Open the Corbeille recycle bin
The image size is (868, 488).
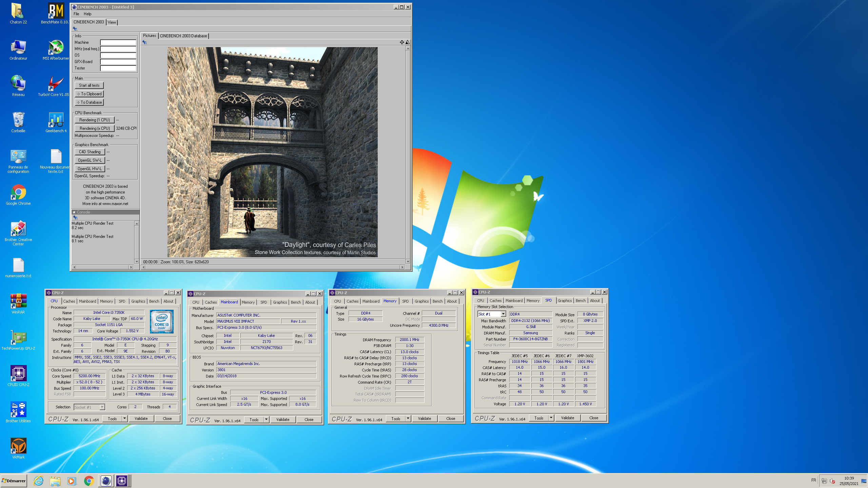coord(18,122)
